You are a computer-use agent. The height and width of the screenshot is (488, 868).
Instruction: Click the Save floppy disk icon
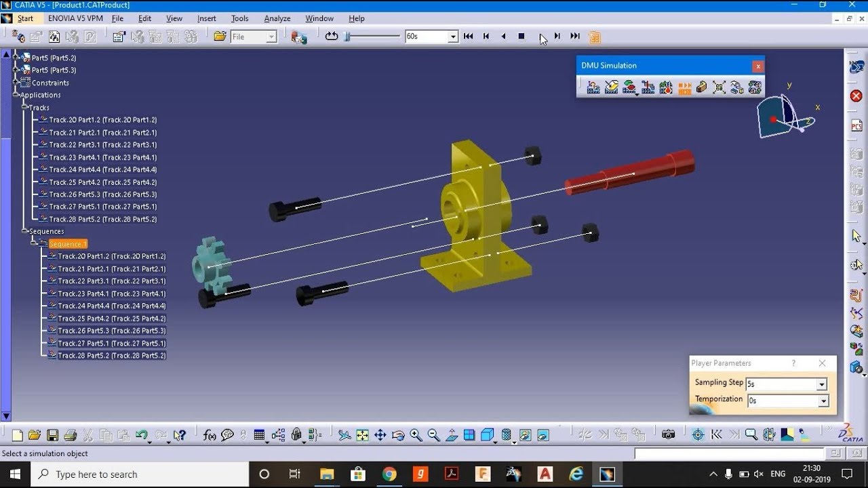tap(52, 435)
